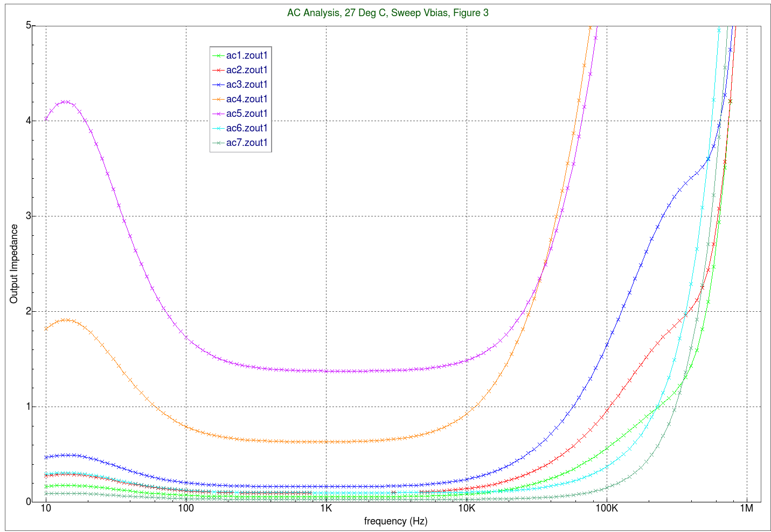Click the x-axis tick label 10K

[467, 508]
